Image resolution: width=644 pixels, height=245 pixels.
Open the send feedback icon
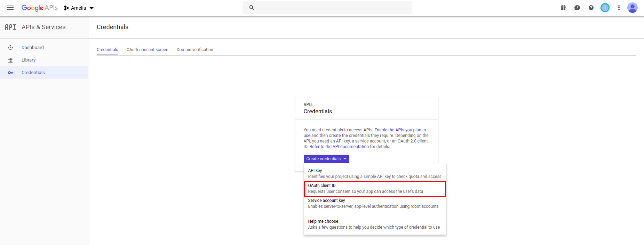click(577, 8)
